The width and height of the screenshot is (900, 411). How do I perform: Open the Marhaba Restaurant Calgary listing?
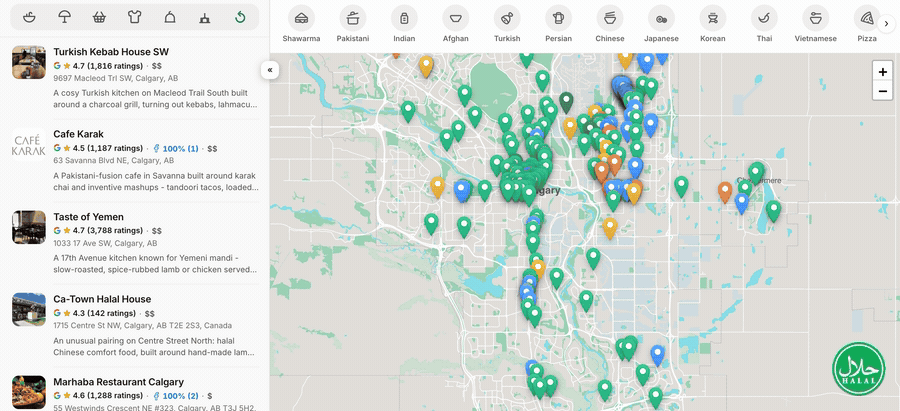[x=118, y=382]
